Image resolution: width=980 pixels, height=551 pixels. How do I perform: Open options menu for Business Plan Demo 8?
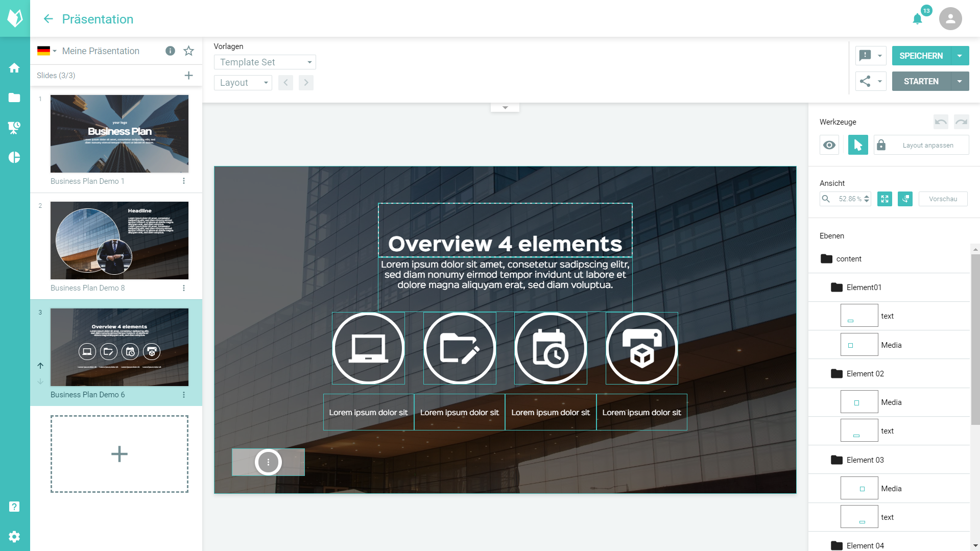[x=184, y=288]
